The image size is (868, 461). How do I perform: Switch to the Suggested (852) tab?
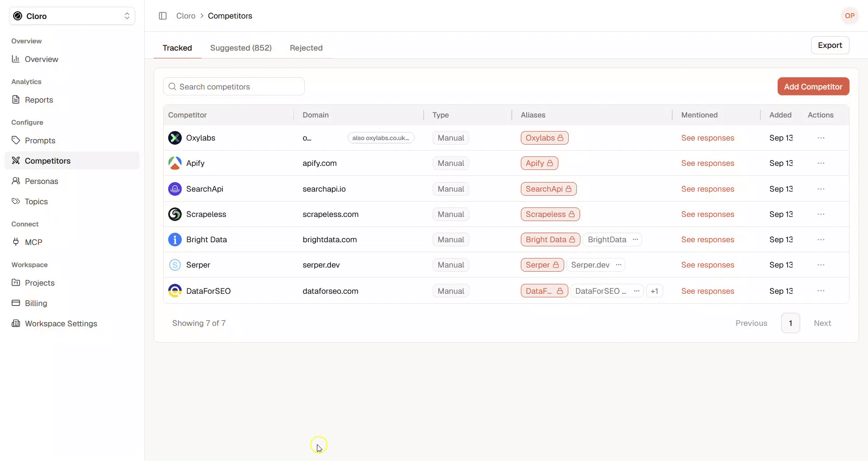pyautogui.click(x=241, y=48)
